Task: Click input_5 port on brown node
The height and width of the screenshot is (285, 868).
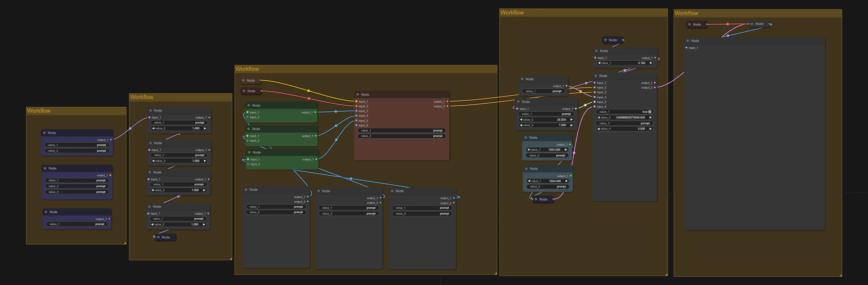Action: point(356,121)
